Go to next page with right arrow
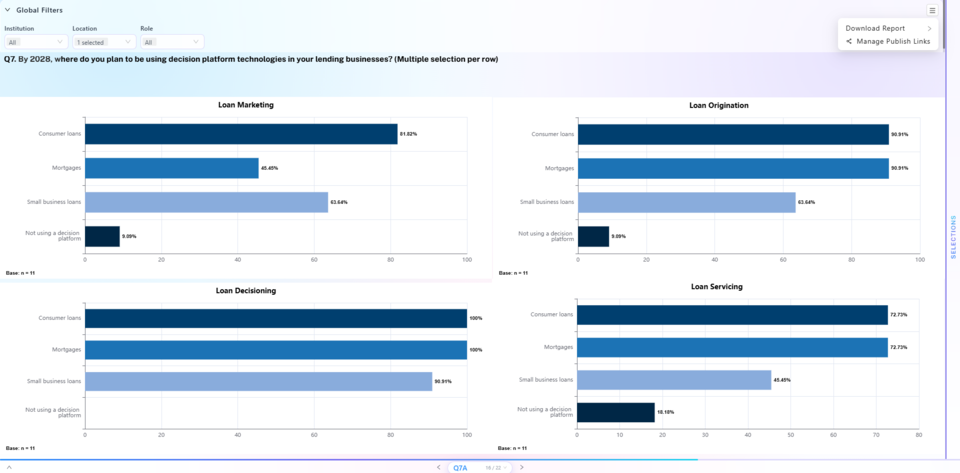Viewport: 960px width, 473px height. (522, 467)
